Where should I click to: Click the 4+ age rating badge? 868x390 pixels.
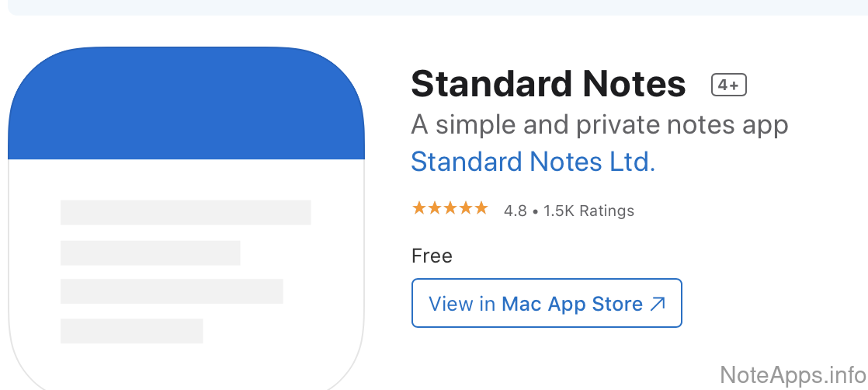[728, 85]
